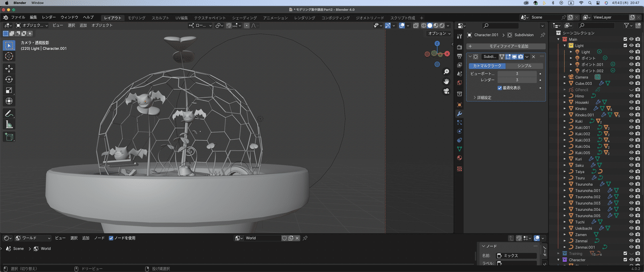Screen dimensions: 644x272
Task: Hide the Kinoko object in viewport
Action: tap(631, 109)
